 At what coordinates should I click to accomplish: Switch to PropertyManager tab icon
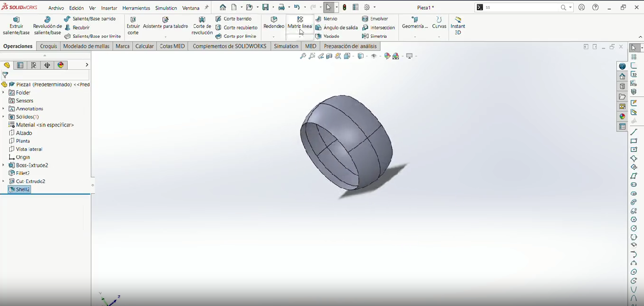point(21,65)
